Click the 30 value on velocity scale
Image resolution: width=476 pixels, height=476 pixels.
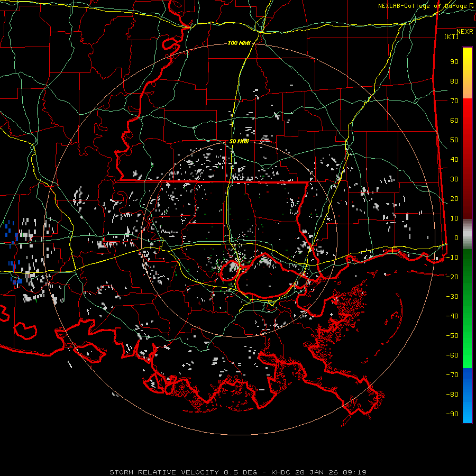pyautogui.click(x=454, y=179)
